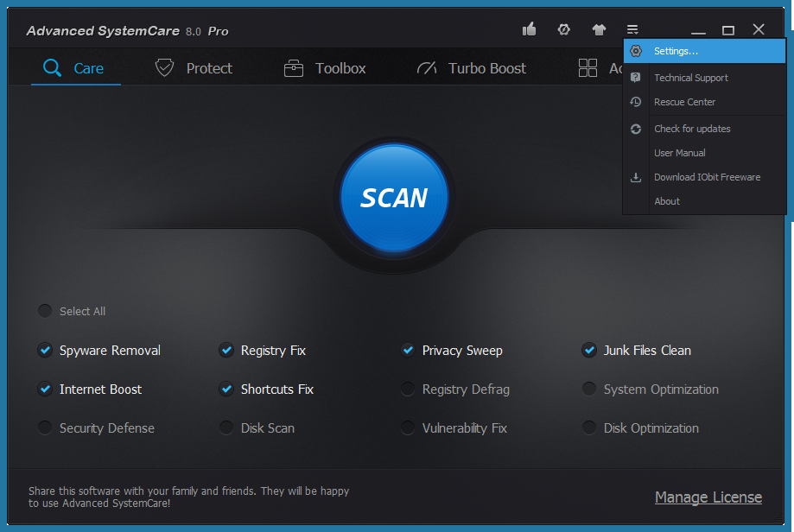The image size is (794, 532).
Task: Open the Care tab
Action: [76, 68]
